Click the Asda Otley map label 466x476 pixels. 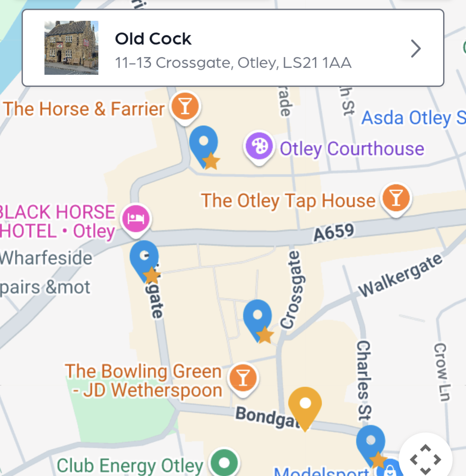point(412,117)
